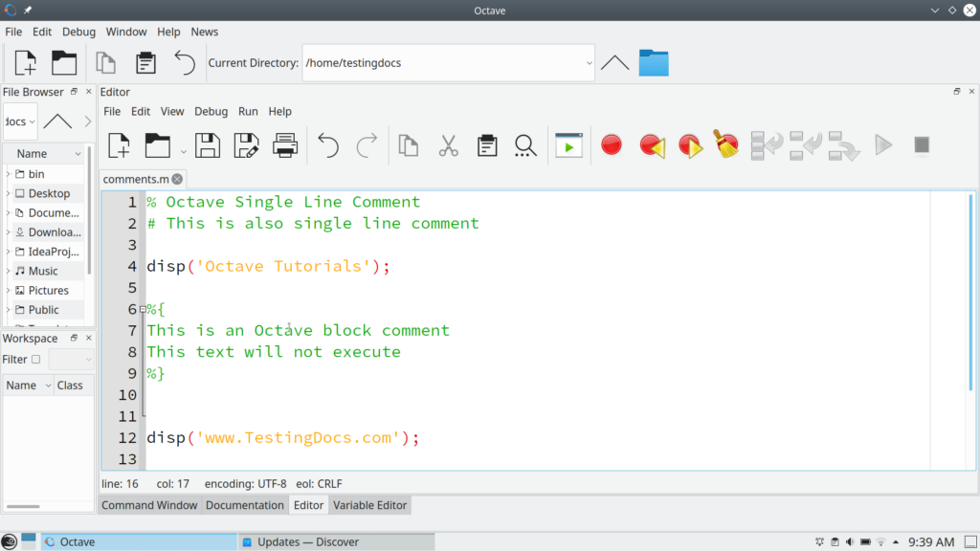The width and height of the screenshot is (980, 551).
Task: Collapse the block comment fold marker on line 6
Action: (x=143, y=309)
